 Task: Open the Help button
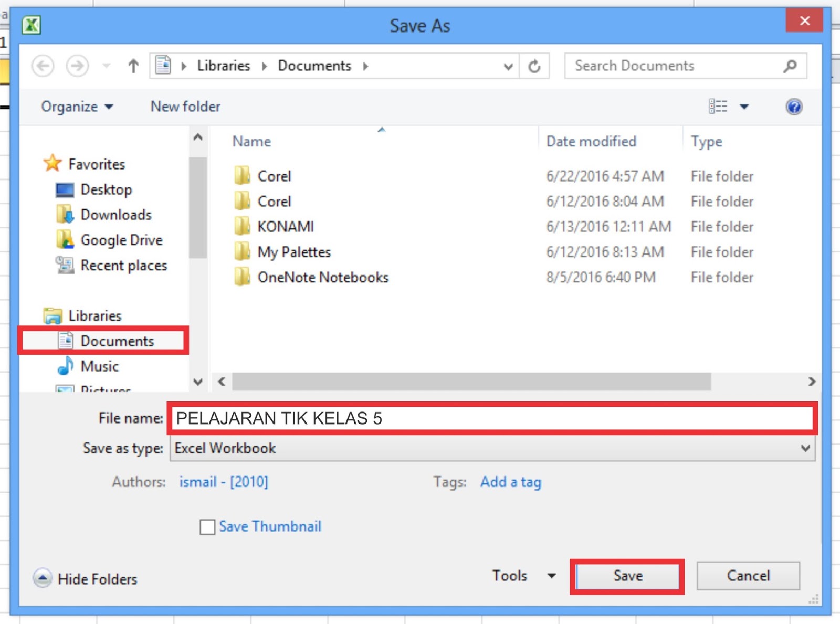point(794,107)
